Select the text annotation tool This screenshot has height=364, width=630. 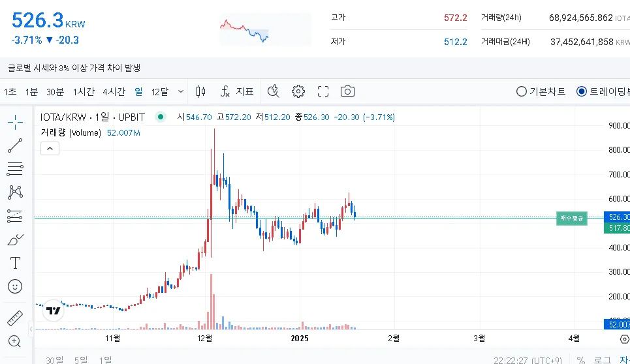tap(14, 263)
